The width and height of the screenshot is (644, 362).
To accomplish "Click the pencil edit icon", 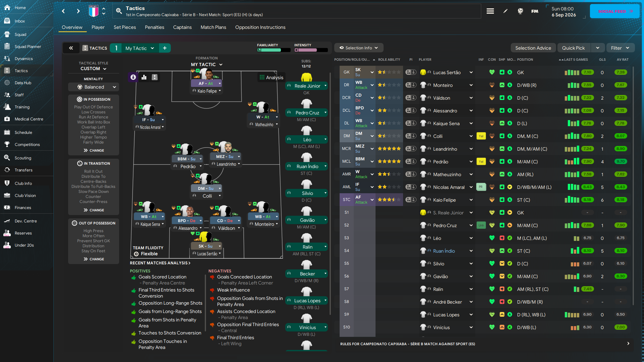I will (x=505, y=11).
